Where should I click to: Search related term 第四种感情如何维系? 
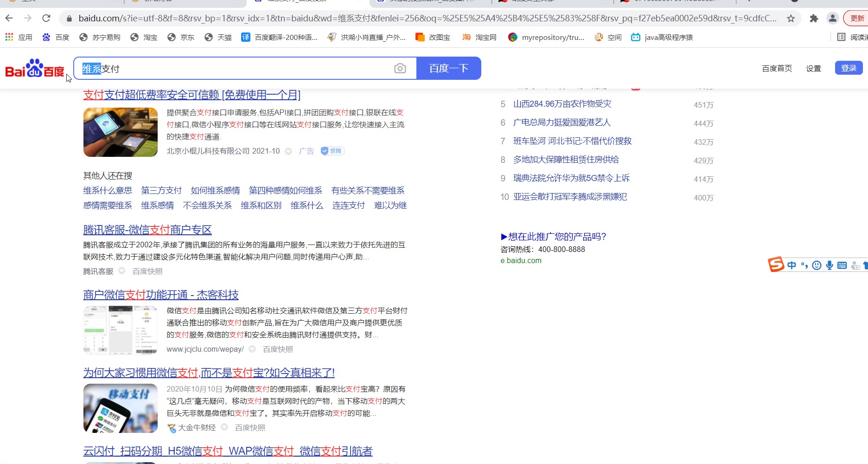click(x=286, y=191)
